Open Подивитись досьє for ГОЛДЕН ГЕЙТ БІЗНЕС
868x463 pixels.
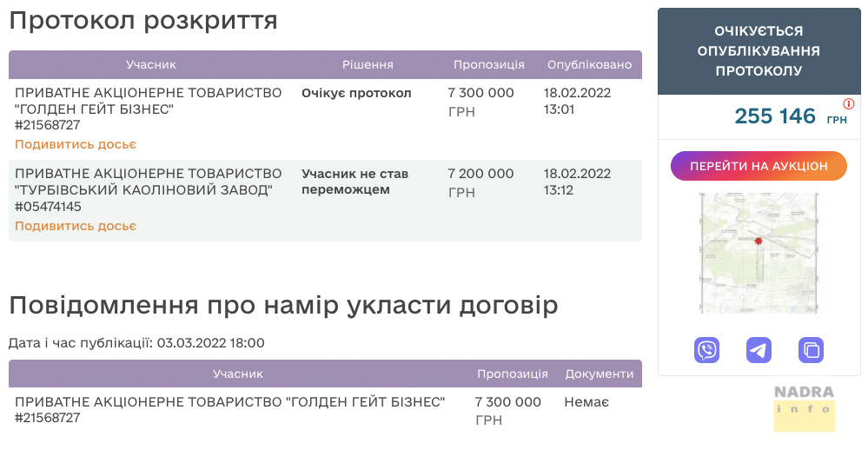[x=76, y=144]
